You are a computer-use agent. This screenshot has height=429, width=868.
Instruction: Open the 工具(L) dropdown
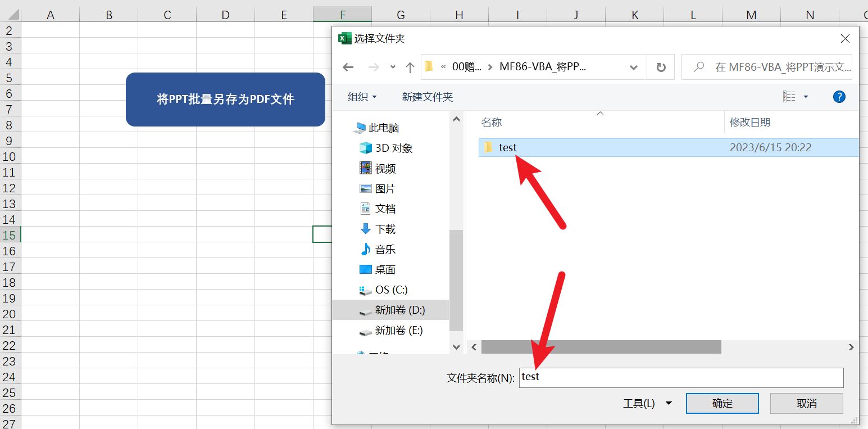point(648,403)
